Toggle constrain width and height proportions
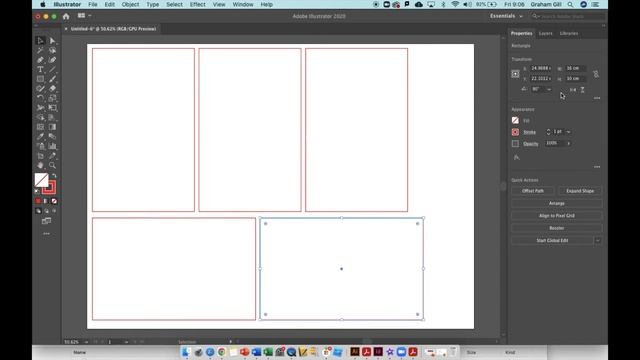The height and width of the screenshot is (360, 640). (x=596, y=74)
